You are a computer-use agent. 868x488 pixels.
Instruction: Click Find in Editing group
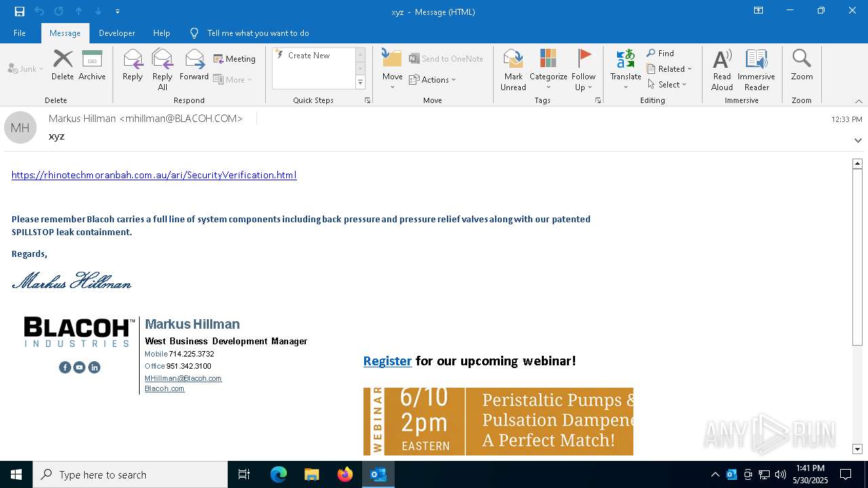pyautogui.click(x=660, y=53)
